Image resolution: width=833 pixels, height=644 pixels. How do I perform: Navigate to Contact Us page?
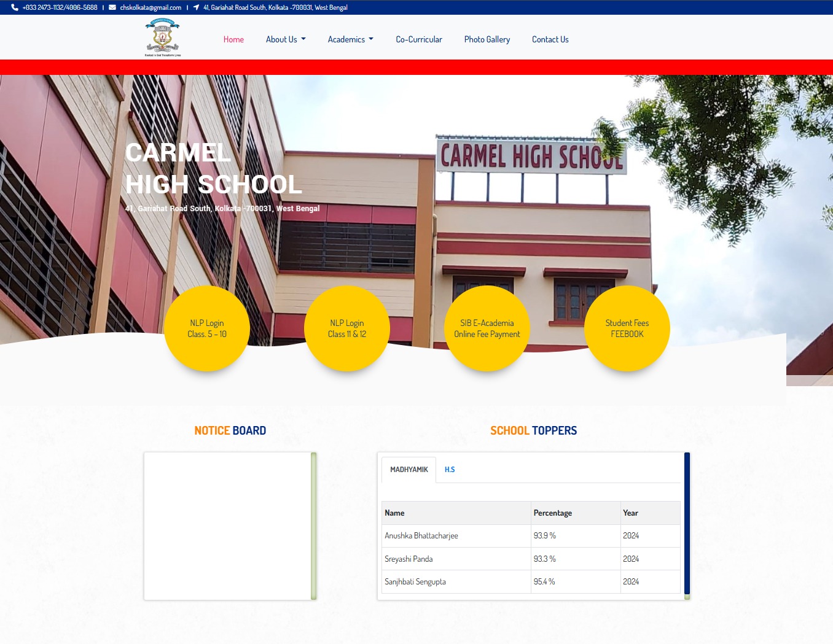tap(550, 39)
